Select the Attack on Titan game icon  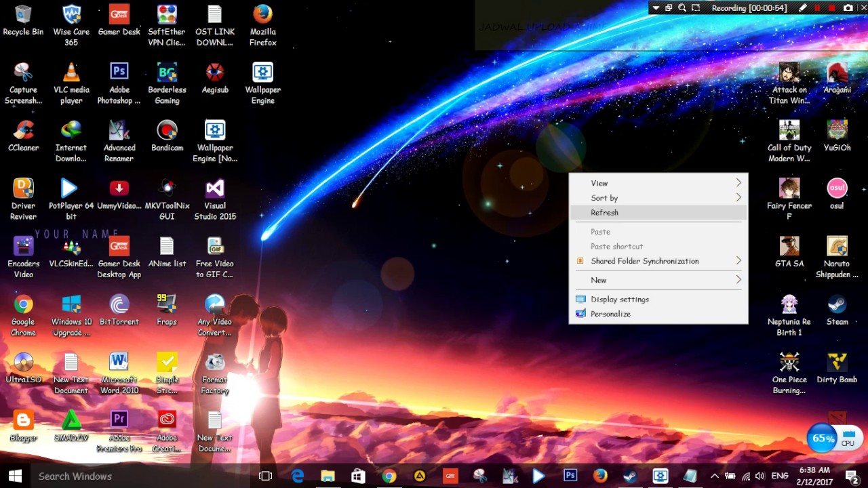pos(789,83)
